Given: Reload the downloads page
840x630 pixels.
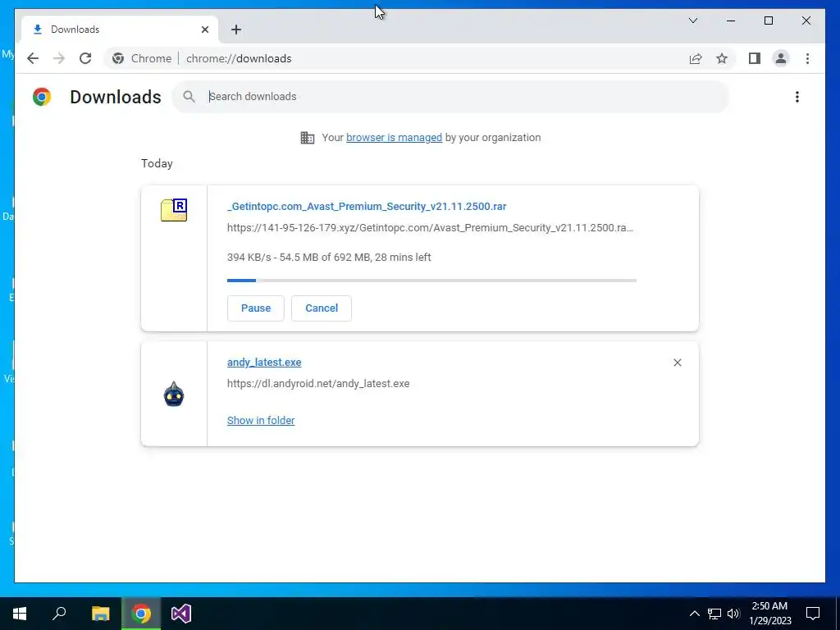Looking at the screenshot, I should coord(85,58).
